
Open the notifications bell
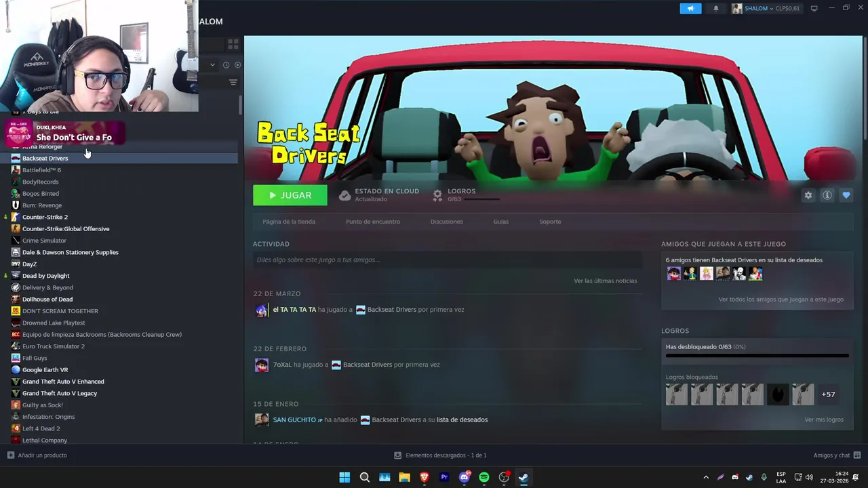tap(716, 8)
